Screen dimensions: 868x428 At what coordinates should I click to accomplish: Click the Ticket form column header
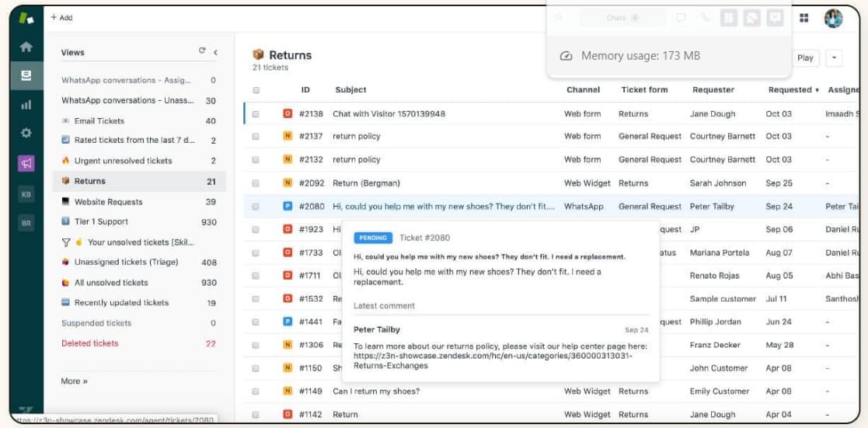(x=644, y=89)
